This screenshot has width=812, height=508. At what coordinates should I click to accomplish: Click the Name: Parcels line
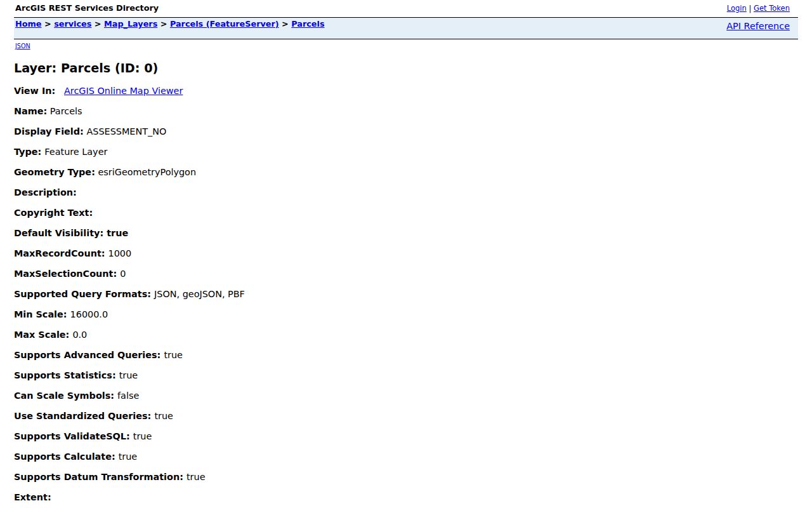(x=48, y=111)
